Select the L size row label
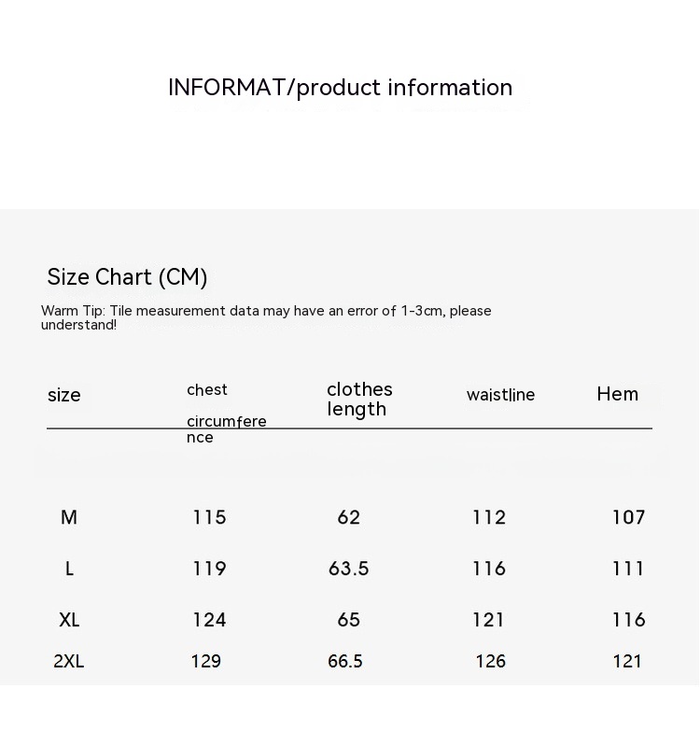Image resolution: width=700 pixels, height=744 pixels. (x=69, y=569)
